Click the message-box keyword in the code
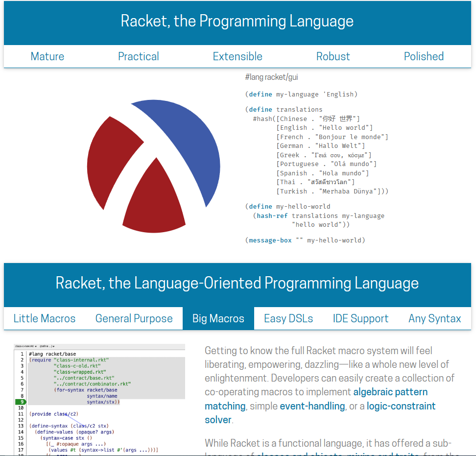This screenshot has width=476, height=456. click(272, 240)
